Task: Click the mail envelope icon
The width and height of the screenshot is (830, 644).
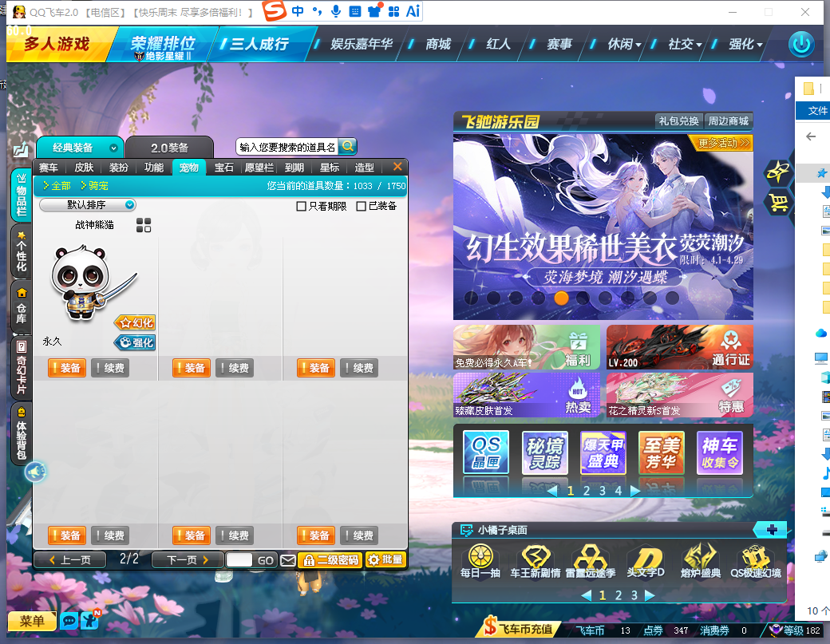Action: pos(287,560)
